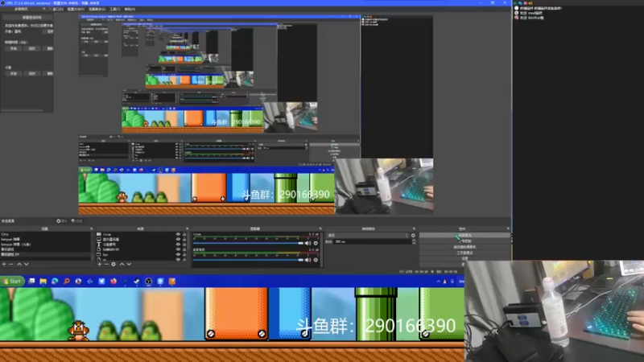Mute the first audio mixer channel speaker

[308, 244]
